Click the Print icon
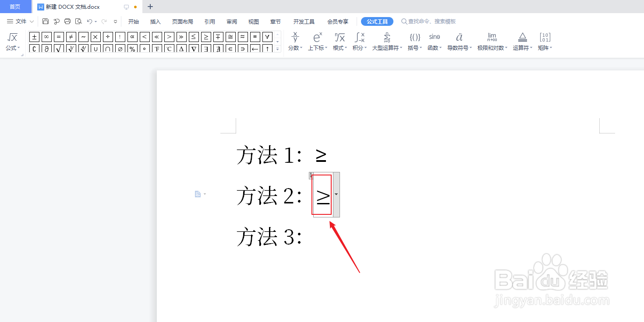The height and width of the screenshot is (322, 644). click(67, 21)
